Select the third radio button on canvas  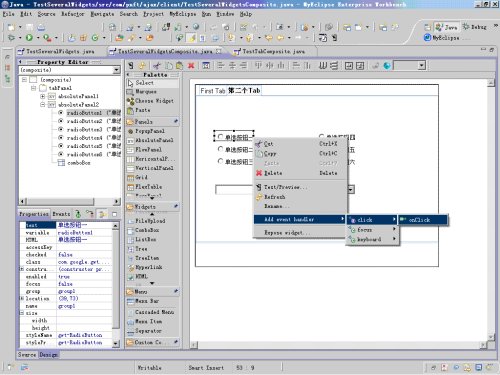235,162
